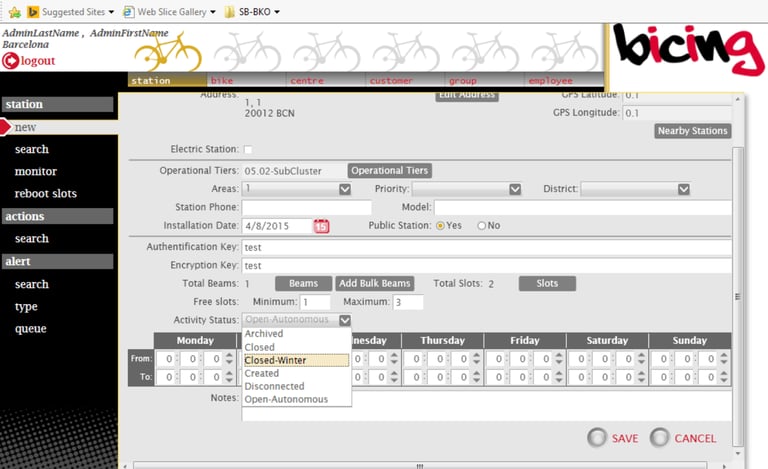
Task: Select Public Station No radio button
Action: (x=481, y=226)
